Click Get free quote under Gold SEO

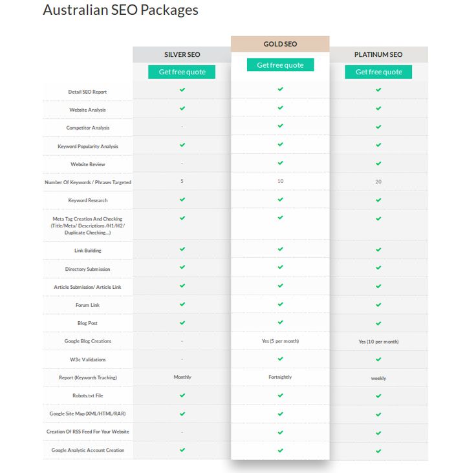point(280,65)
